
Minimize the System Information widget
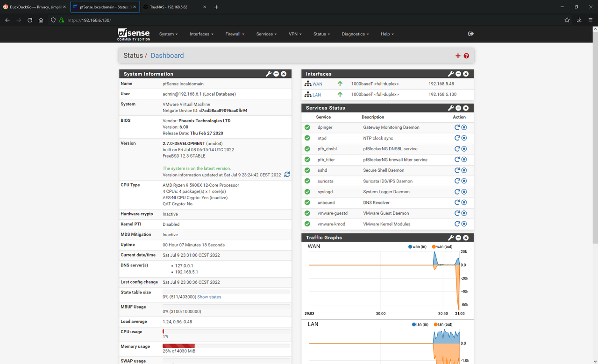pos(276,74)
